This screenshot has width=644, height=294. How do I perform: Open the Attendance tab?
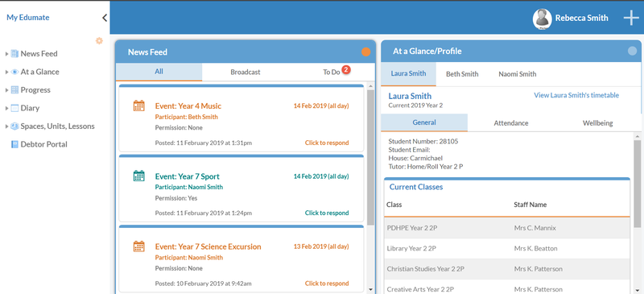[x=511, y=123]
